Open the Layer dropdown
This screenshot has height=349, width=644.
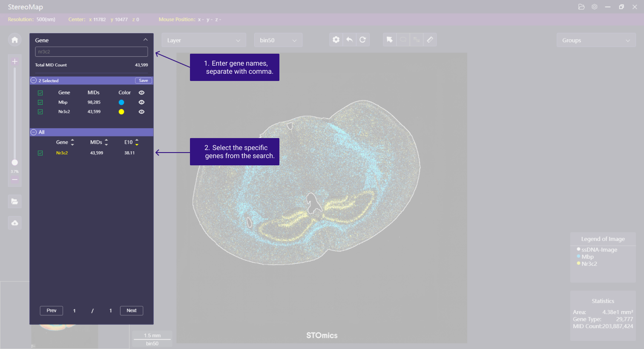pyautogui.click(x=204, y=40)
